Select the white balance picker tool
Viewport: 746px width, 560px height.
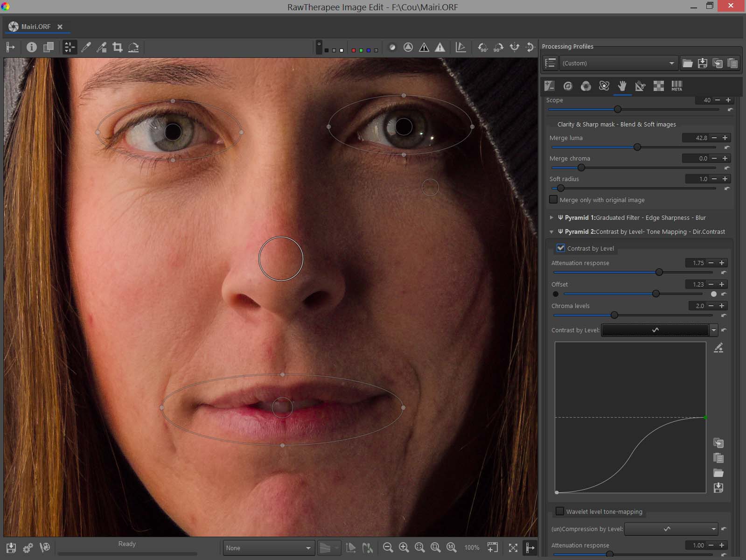point(86,47)
